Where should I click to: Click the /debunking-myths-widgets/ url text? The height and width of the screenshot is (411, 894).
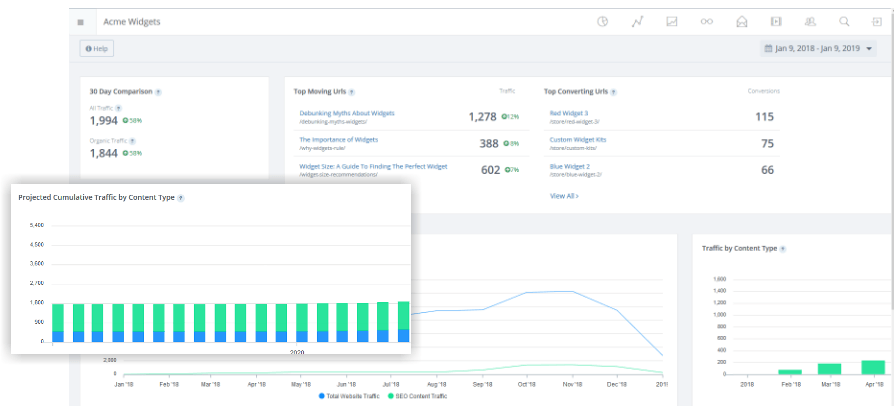point(334,121)
